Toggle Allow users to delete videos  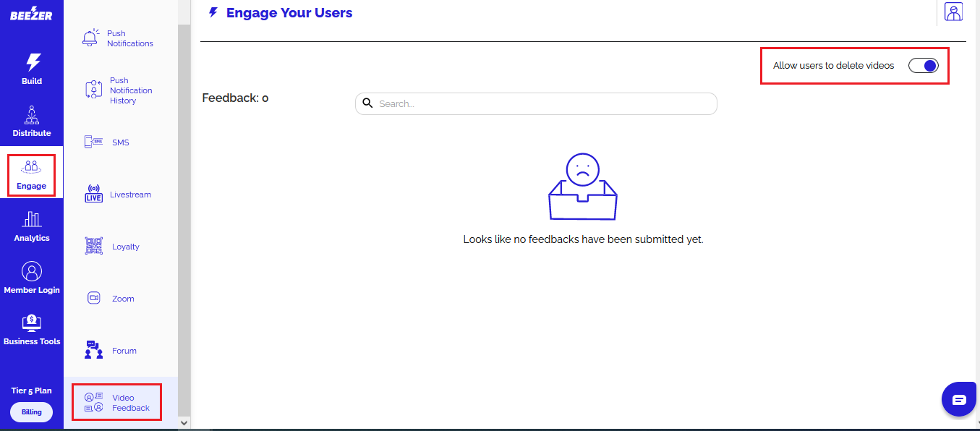(x=923, y=66)
